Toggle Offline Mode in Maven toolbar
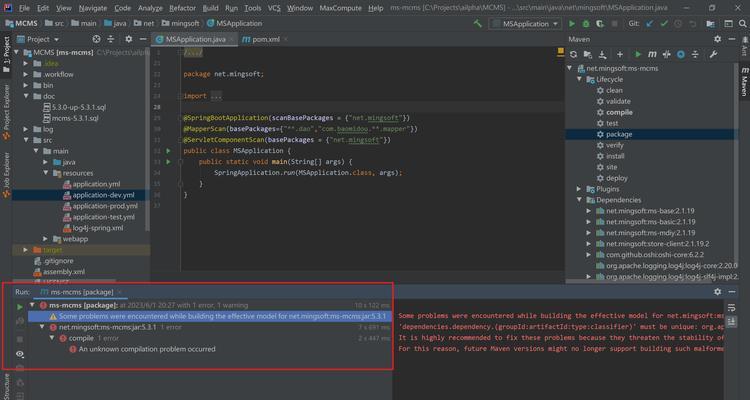The width and height of the screenshot is (750, 400). [x=666, y=55]
